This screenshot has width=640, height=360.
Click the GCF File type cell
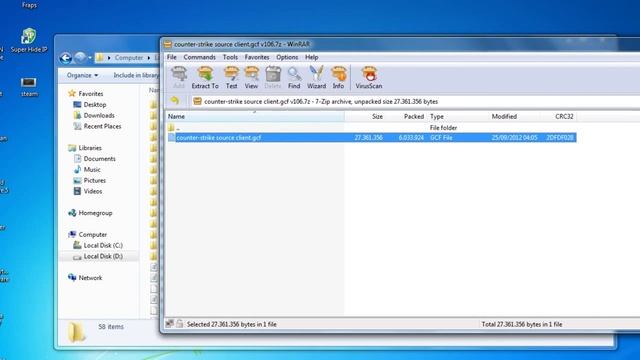coord(441,138)
